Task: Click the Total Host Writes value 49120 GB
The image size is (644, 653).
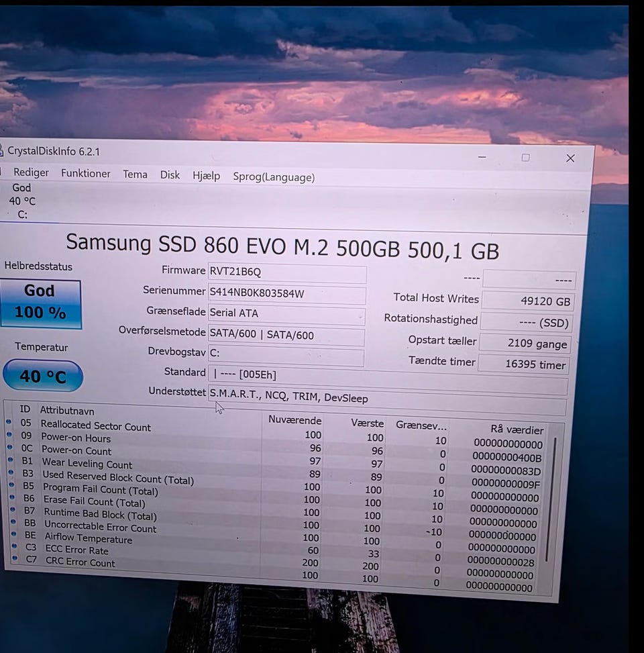Action: [x=528, y=300]
